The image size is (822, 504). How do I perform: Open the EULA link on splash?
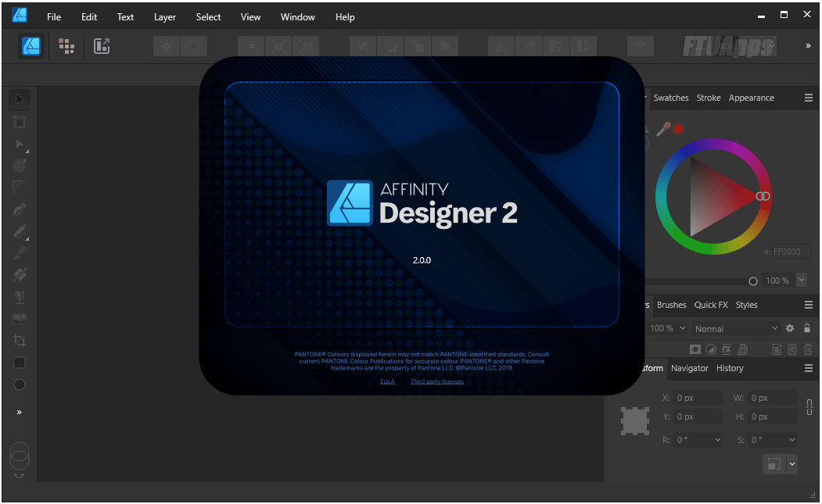click(x=387, y=381)
